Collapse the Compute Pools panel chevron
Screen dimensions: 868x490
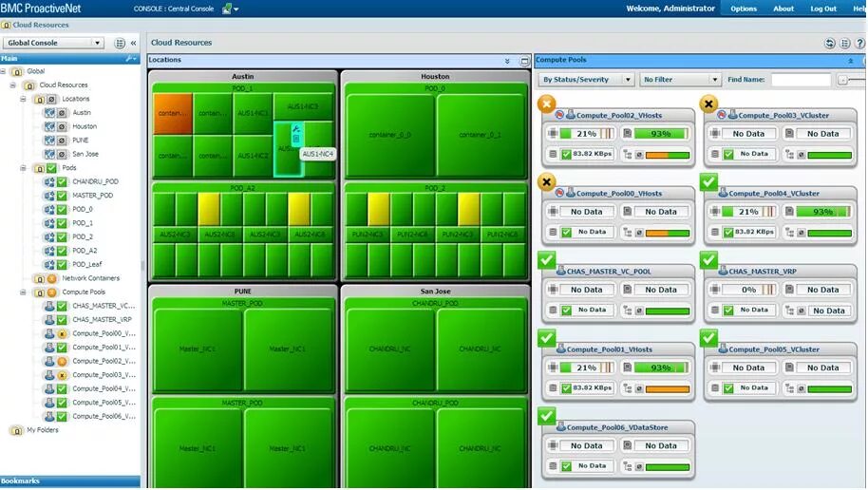point(851,61)
